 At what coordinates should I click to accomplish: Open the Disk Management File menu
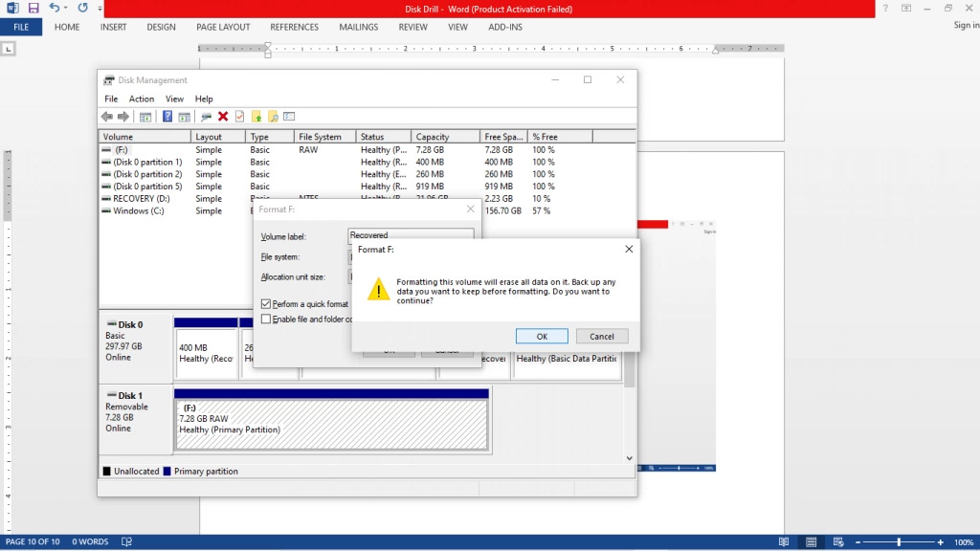111,99
